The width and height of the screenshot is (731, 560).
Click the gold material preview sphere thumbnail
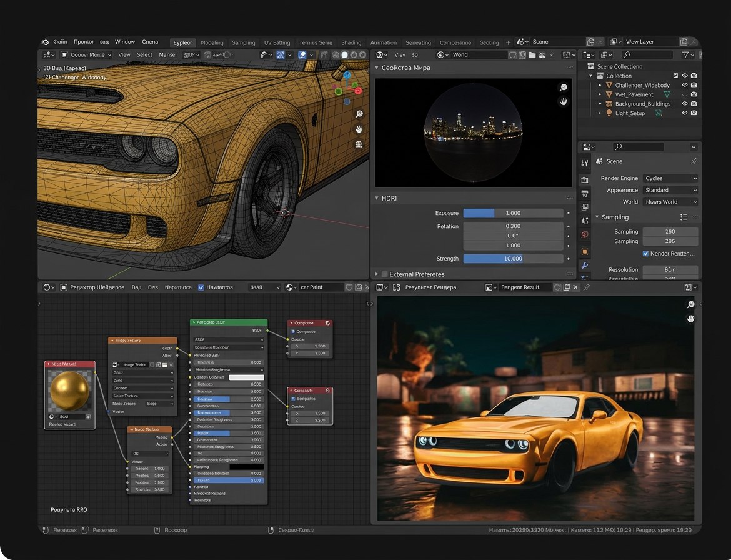pos(69,391)
